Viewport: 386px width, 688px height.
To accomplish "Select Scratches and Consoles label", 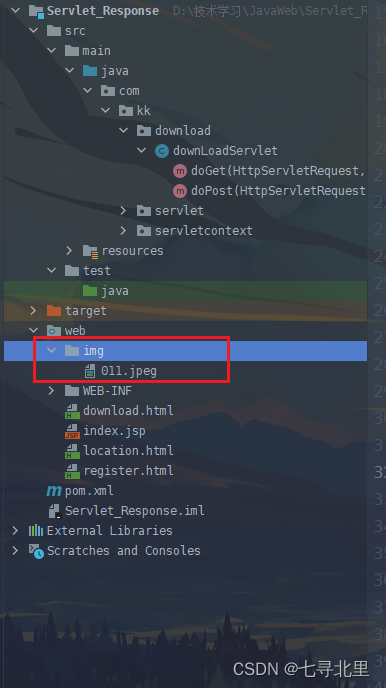I will (x=124, y=550).
